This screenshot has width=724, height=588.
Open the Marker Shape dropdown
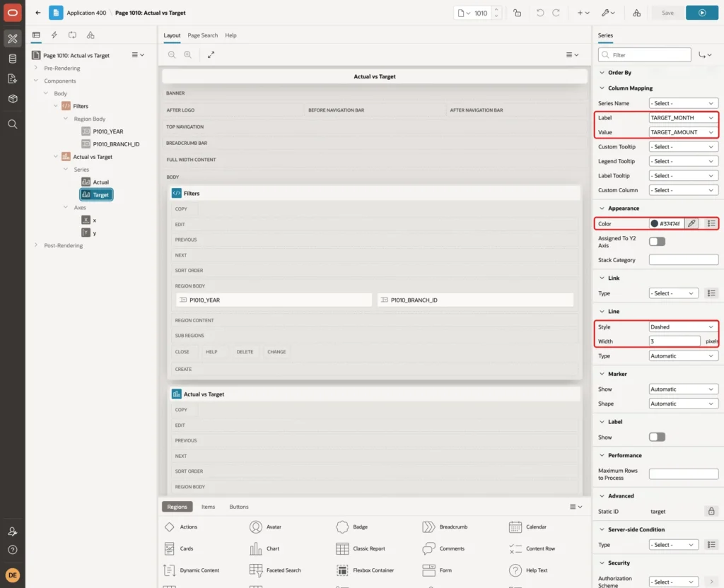coord(683,404)
